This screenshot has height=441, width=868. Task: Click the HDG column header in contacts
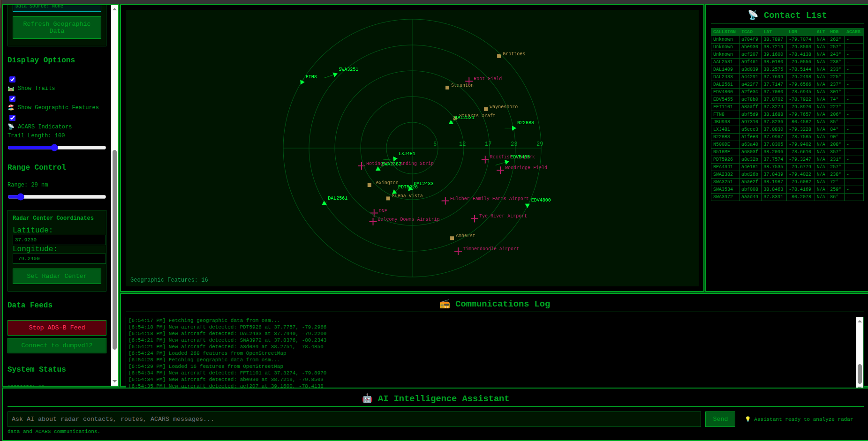(836, 32)
